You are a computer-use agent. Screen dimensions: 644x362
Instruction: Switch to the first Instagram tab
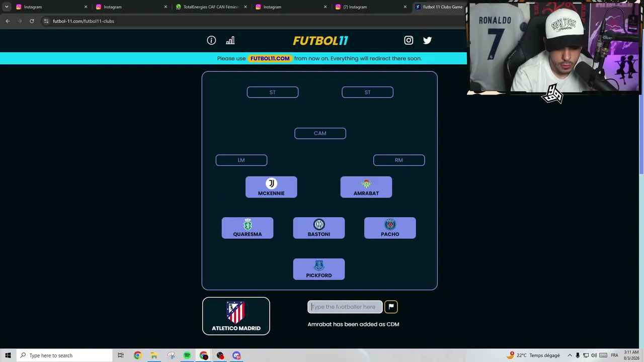coord(51,7)
